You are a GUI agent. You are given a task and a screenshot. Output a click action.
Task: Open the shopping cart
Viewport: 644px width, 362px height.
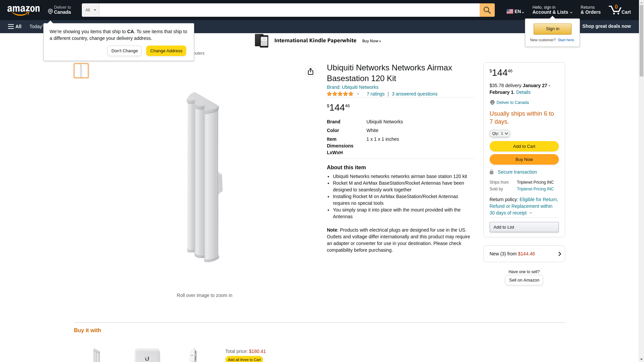click(x=620, y=10)
